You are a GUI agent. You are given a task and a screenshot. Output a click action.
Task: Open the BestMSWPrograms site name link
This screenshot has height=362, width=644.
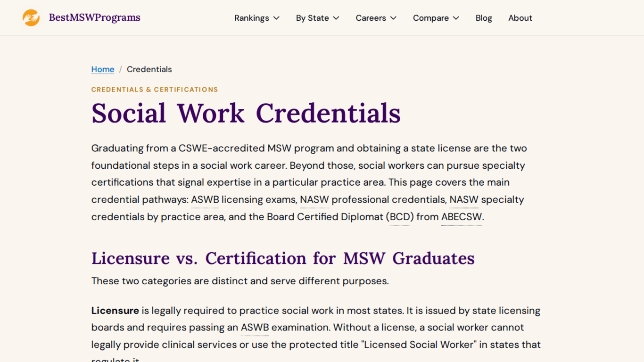point(95,18)
